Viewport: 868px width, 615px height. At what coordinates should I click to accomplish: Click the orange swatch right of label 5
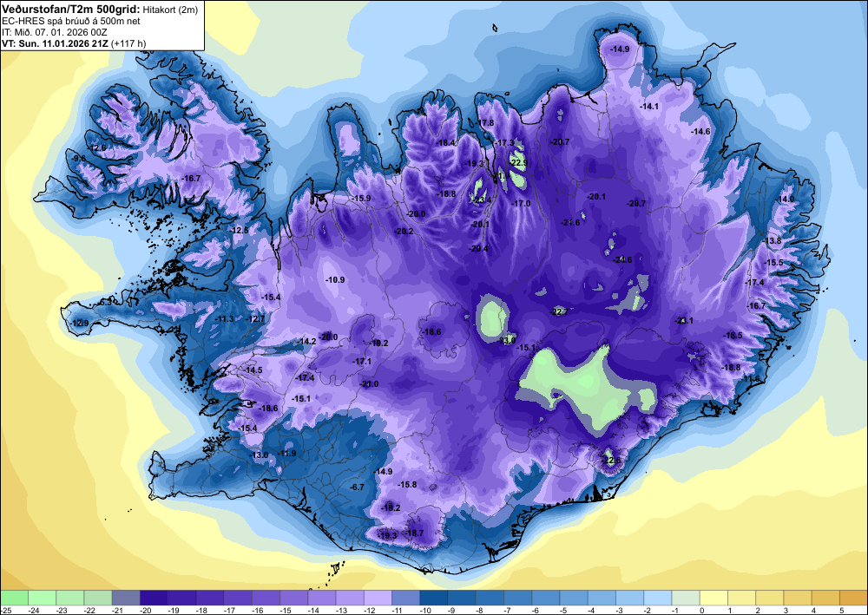tap(853, 598)
